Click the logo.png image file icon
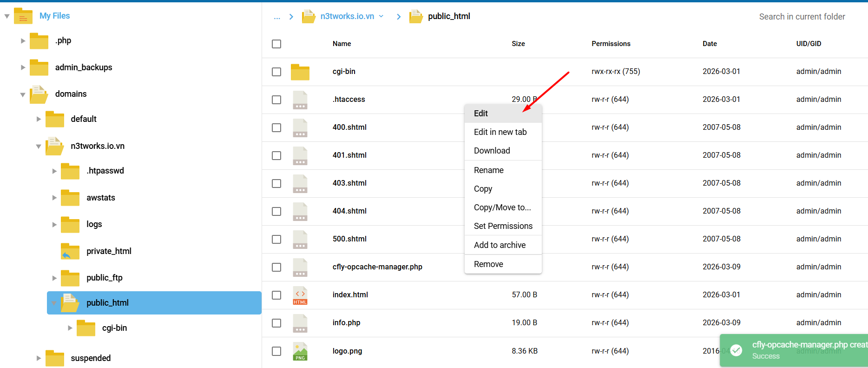868x368 pixels. click(300, 351)
